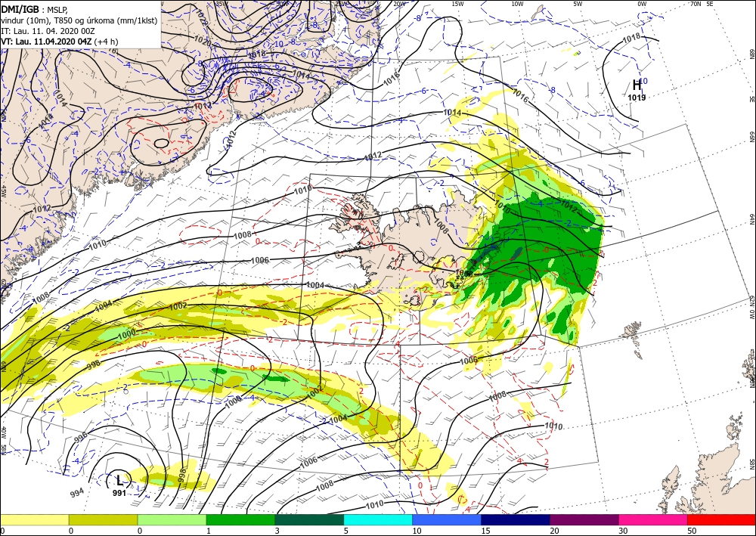
Task: Click the '64N' latitude label on right edge
Action: click(751, 218)
